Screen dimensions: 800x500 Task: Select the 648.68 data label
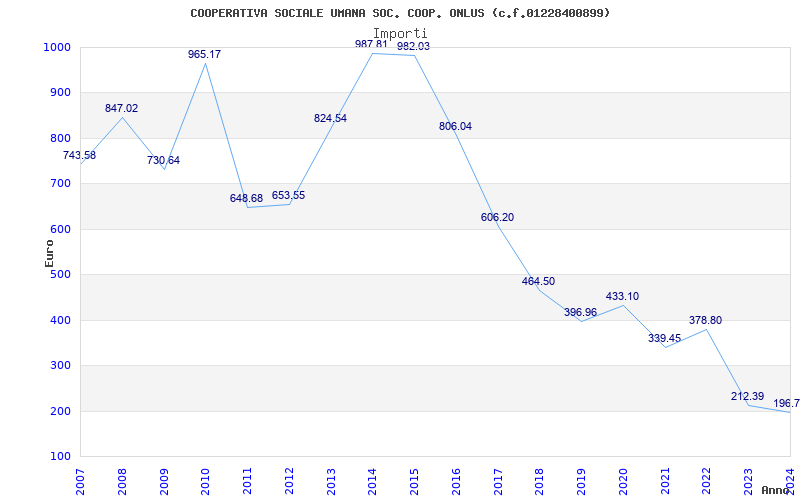[x=246, y=198]
